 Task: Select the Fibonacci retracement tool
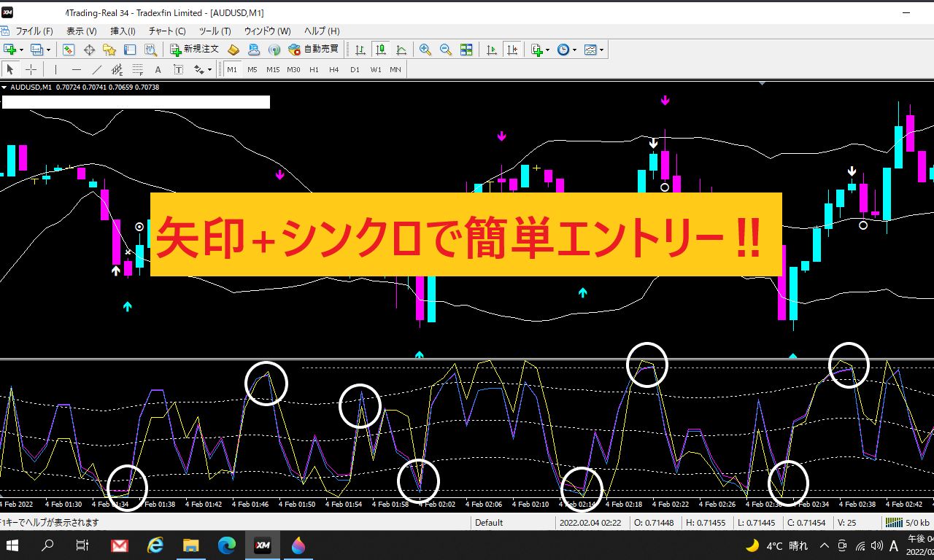tap(137, 69)
